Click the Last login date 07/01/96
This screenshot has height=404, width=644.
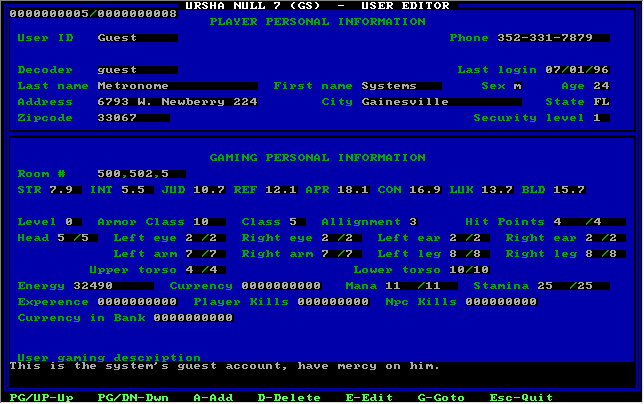click(x=577, y=70)
